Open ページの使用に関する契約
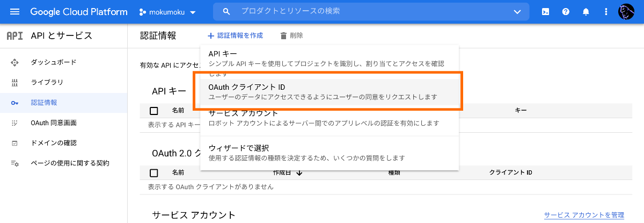 [70, 163]
